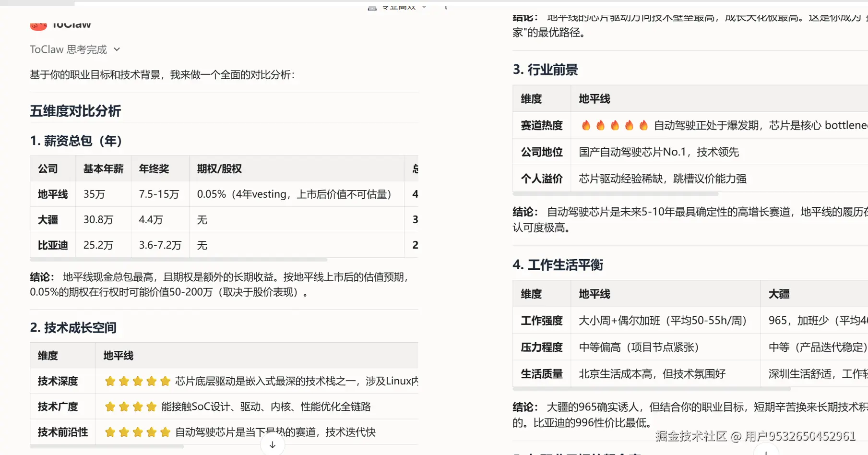
Task: Click the text 芯片底层驱动是嵌入式最深的技术栈之一
Action: [266, 382]
